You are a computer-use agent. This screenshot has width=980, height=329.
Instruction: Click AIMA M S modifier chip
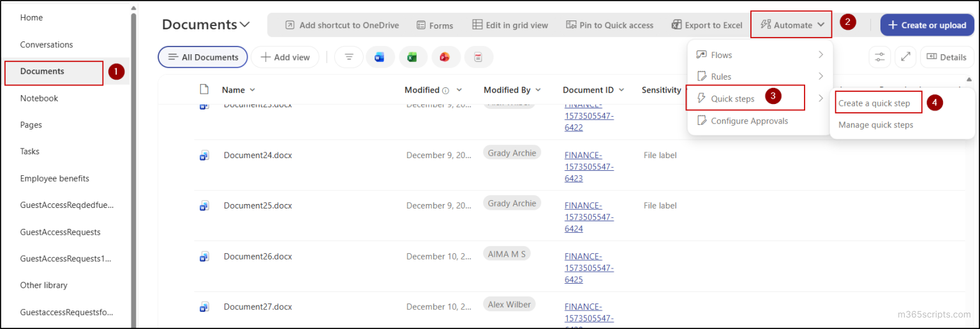click(x=507, y=254)
